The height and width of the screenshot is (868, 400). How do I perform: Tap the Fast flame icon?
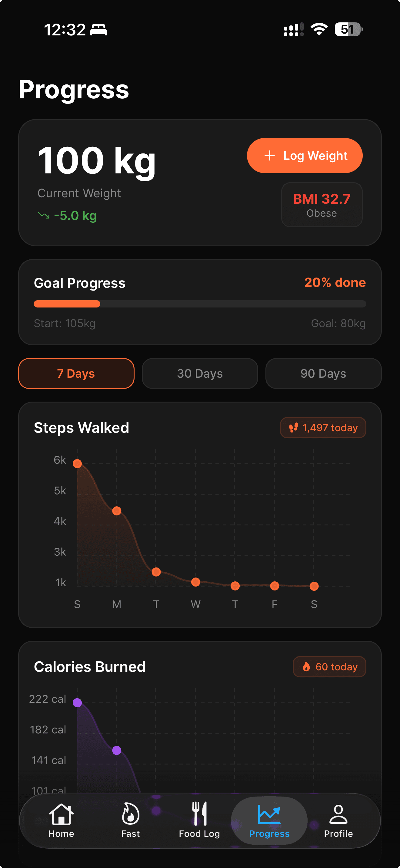pos(131,814)
